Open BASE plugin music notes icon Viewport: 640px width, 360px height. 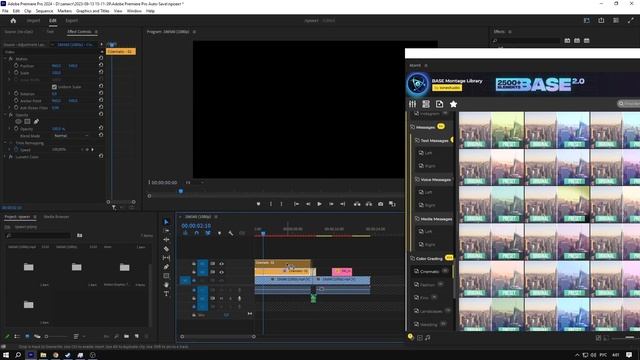click(x=428, y=338)
